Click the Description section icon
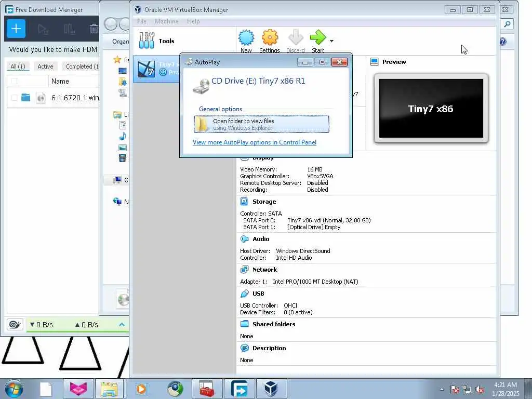The width and height of the screenshot is (532, 399). [x=244, y=348]
